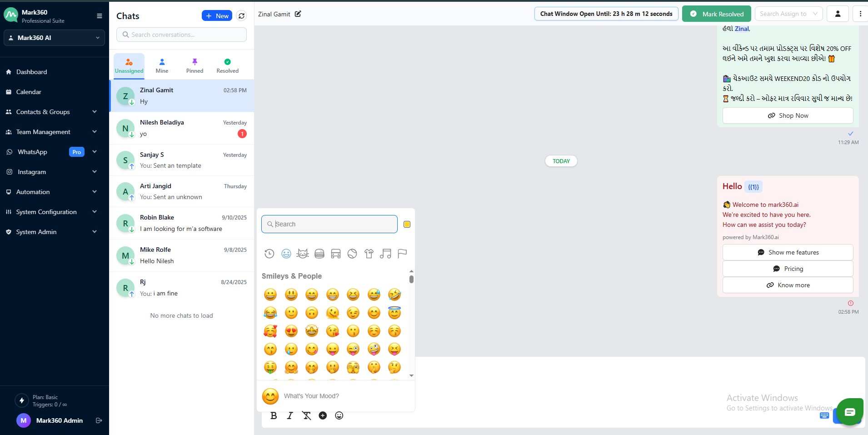Open the Search Assign to dropdown

pos(788,14)
